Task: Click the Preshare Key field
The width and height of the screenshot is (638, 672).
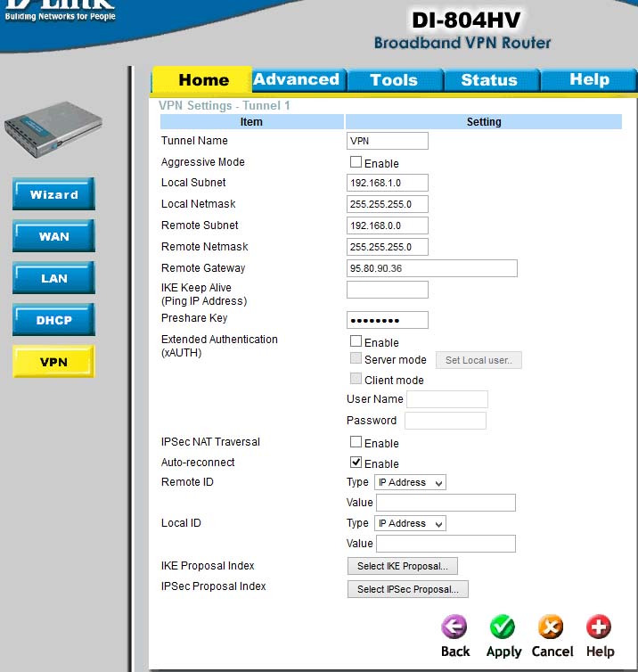Action: (x=388, y=320)
